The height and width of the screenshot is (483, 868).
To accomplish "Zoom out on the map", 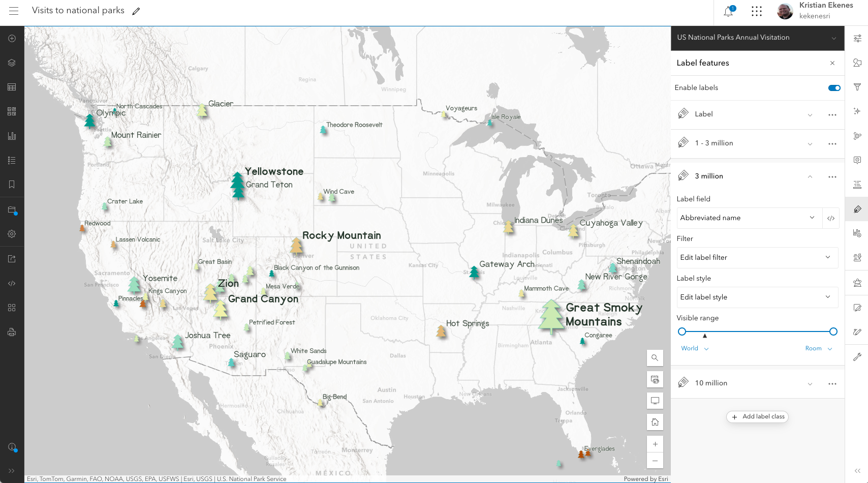I will [x=655, y=461].
